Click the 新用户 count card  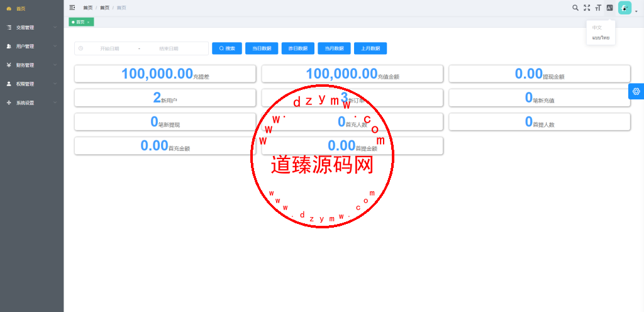165,97
